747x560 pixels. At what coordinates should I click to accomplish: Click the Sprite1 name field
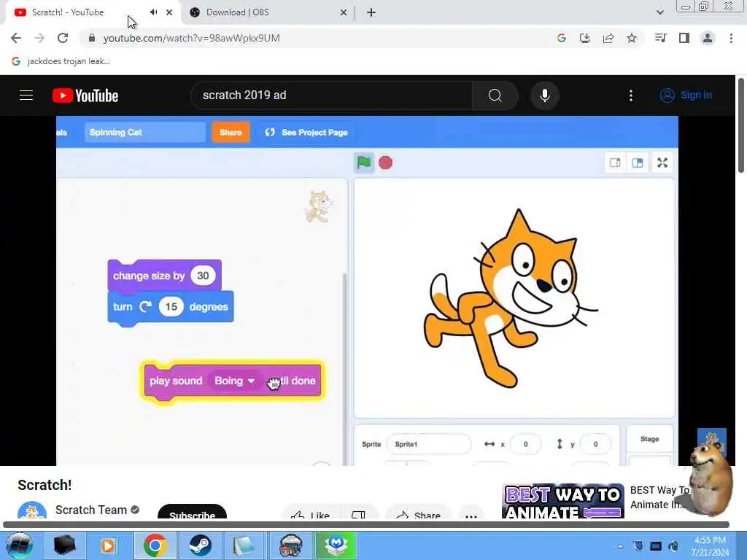[429, 444]
